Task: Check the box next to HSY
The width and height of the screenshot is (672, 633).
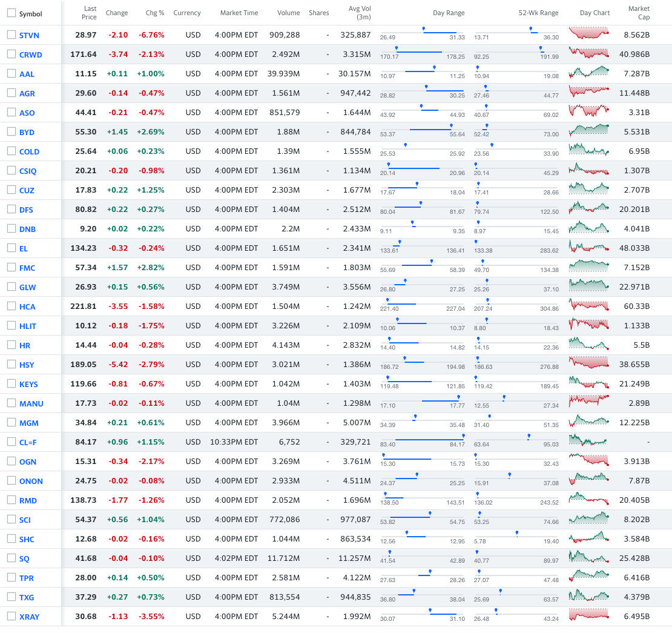Action: pyautogui.click(x=12, y=364)
